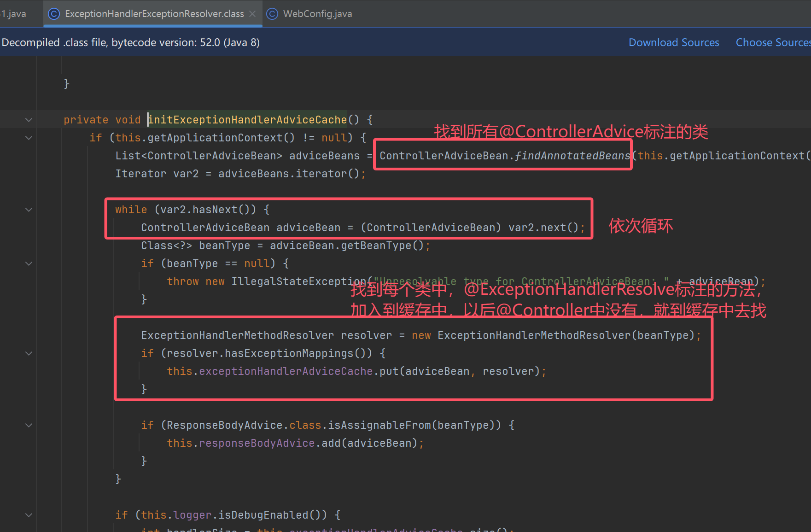Click 'new ExceptionHandlerMethodResolver(beanType)' constructor call

pos(553,335)
